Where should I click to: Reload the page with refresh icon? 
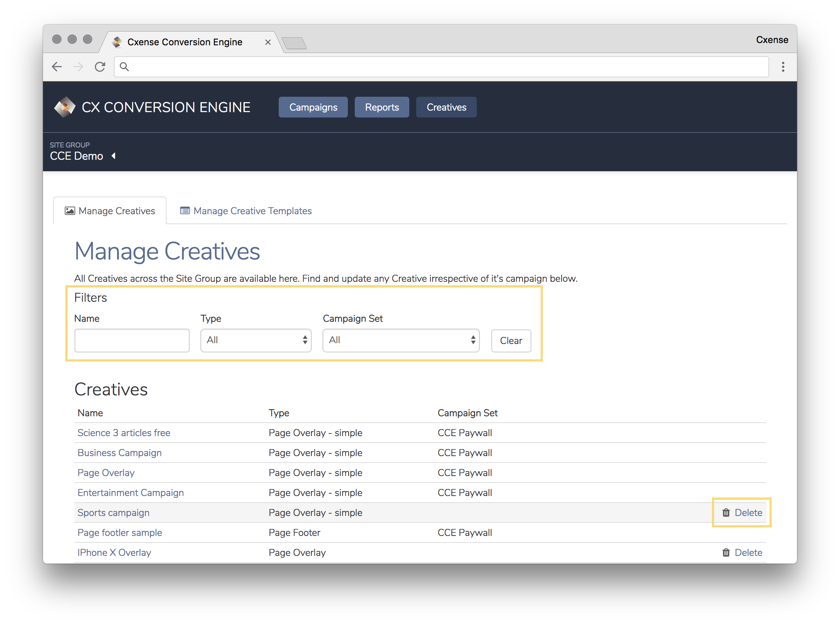pyautogui.click(x=100, y=67)
